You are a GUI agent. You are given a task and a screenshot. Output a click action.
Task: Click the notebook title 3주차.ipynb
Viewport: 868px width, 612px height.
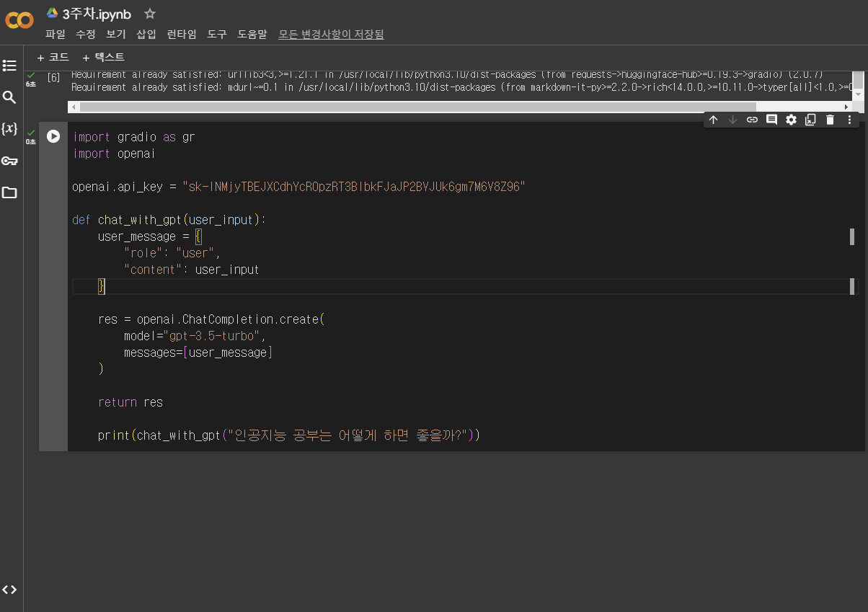click(x=97, y=13)
